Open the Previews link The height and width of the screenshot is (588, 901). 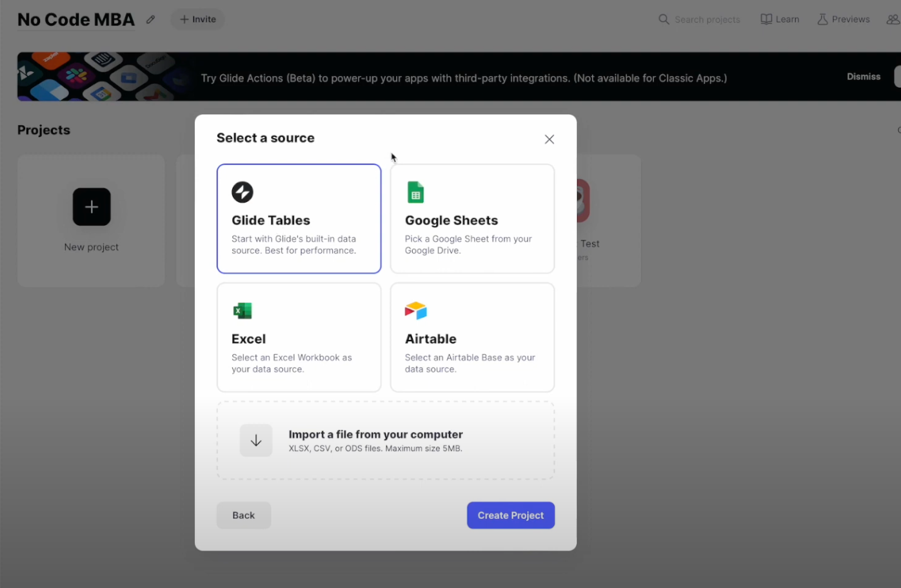pyautogui.click(x=844, y=19)
